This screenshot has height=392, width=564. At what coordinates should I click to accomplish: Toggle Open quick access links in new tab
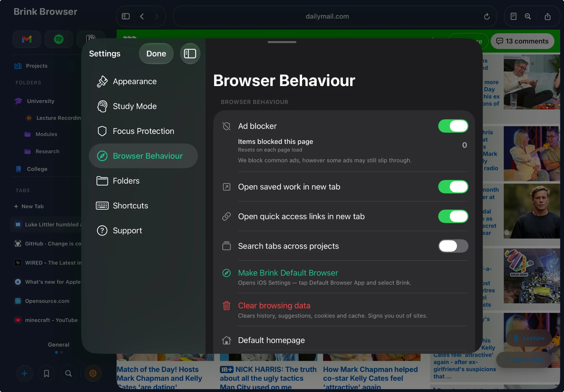(x=453, y=216)
